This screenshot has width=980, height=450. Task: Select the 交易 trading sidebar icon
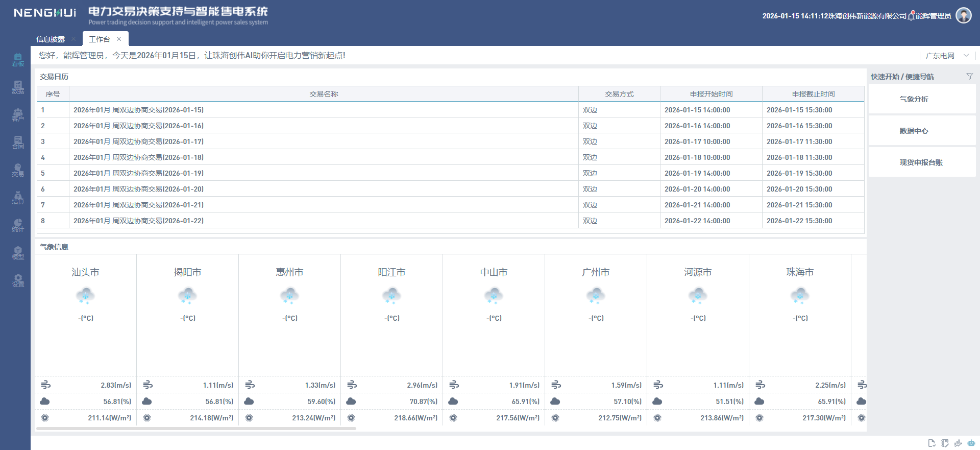pyautogui.click(x=18, y=170)
